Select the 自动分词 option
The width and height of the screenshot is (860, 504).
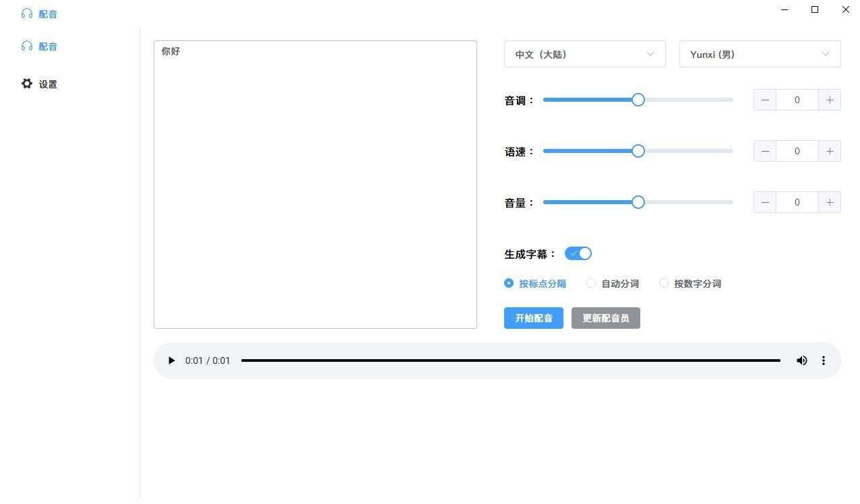pos(591,283)
